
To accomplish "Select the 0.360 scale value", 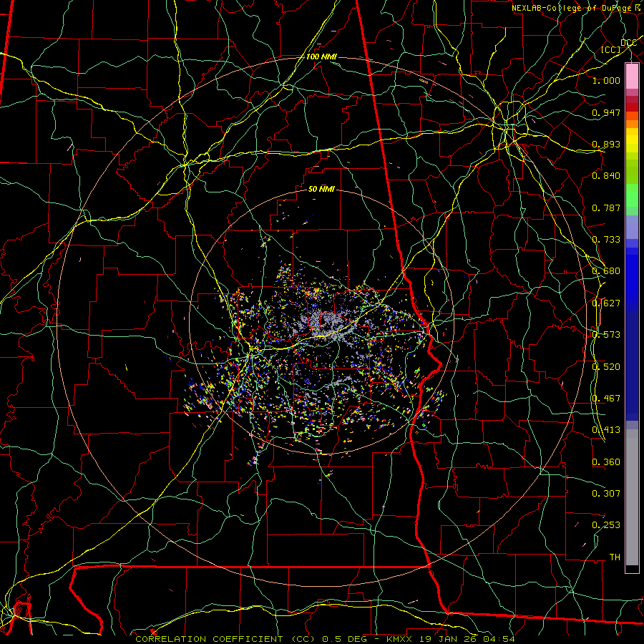I will [x=606, y=462].
